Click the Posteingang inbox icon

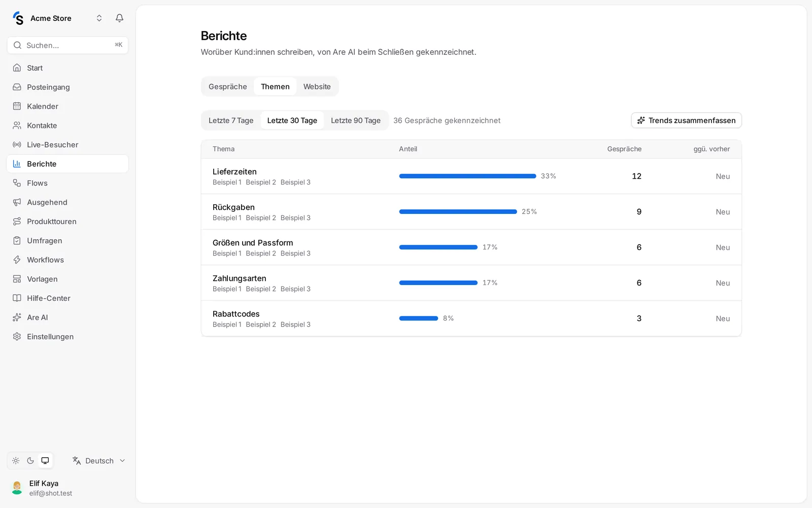(x=17, y=87)
